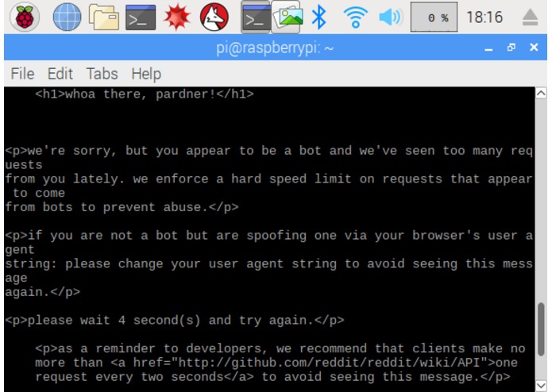552x392 pixels.
Task: Click the "we're sorry, but you appear" line
Action: pyautogui.click(x=268, y=151)
